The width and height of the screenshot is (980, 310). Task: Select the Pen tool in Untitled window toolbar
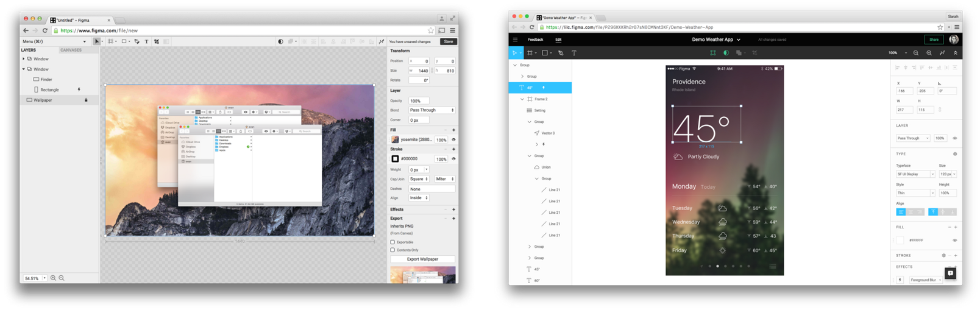tap(137, 41)
